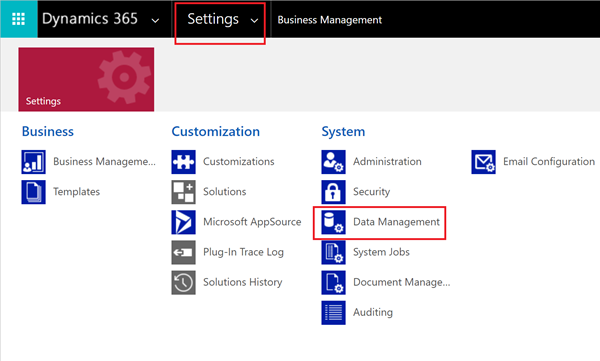Click the Data Management database icon
600x361 pixels.
pyautogui.click(x=333, y=222)
